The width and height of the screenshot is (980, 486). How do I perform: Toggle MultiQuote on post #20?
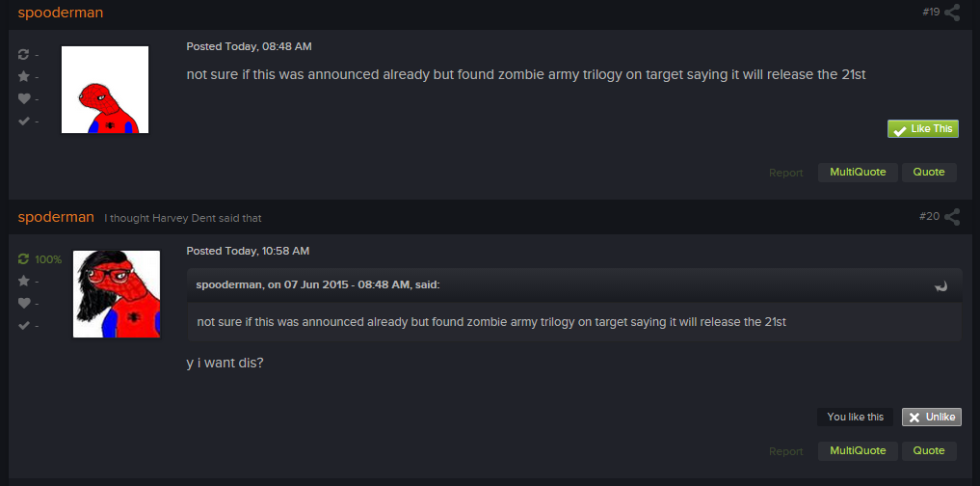858,451
